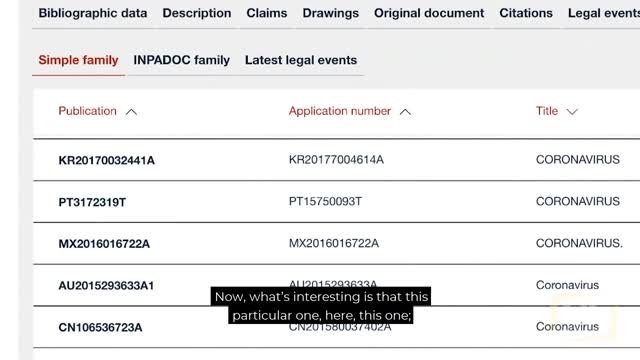Screen dimensions: 640x360
Task: Sort by Application number arrow icon
Action: [x=405, y=112]
